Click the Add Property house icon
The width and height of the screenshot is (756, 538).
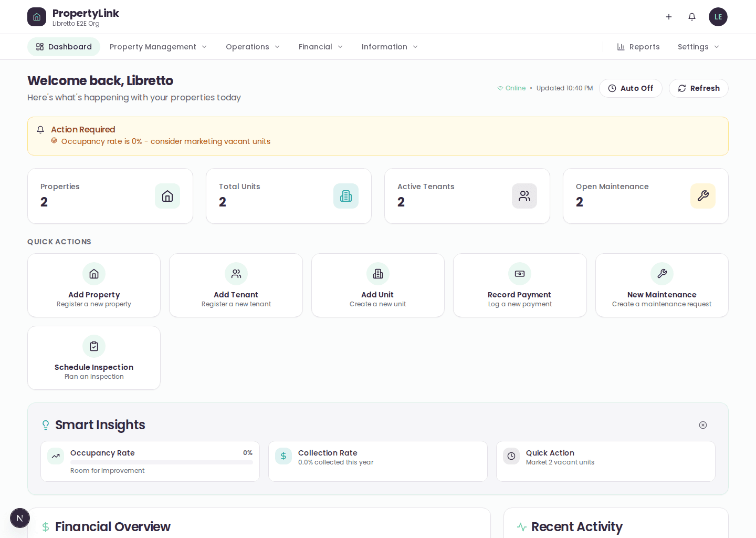point(94,274)
